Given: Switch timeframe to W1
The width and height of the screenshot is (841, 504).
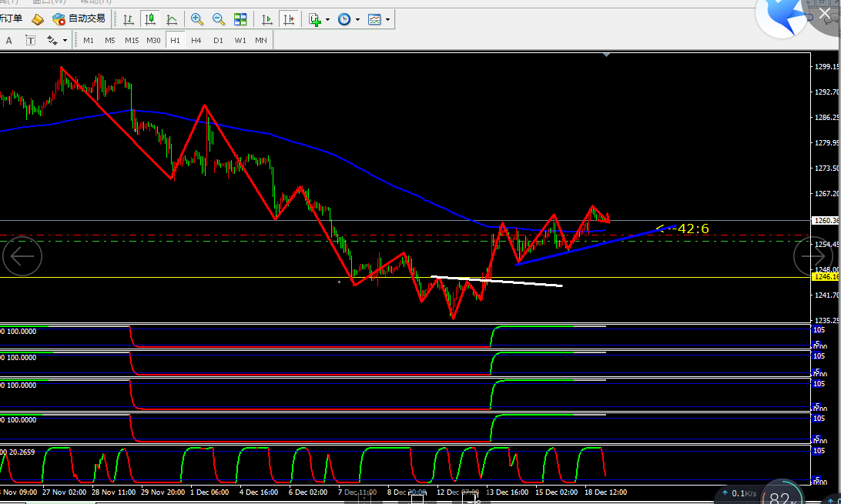Looking at the screenshot, I should 240,40.
